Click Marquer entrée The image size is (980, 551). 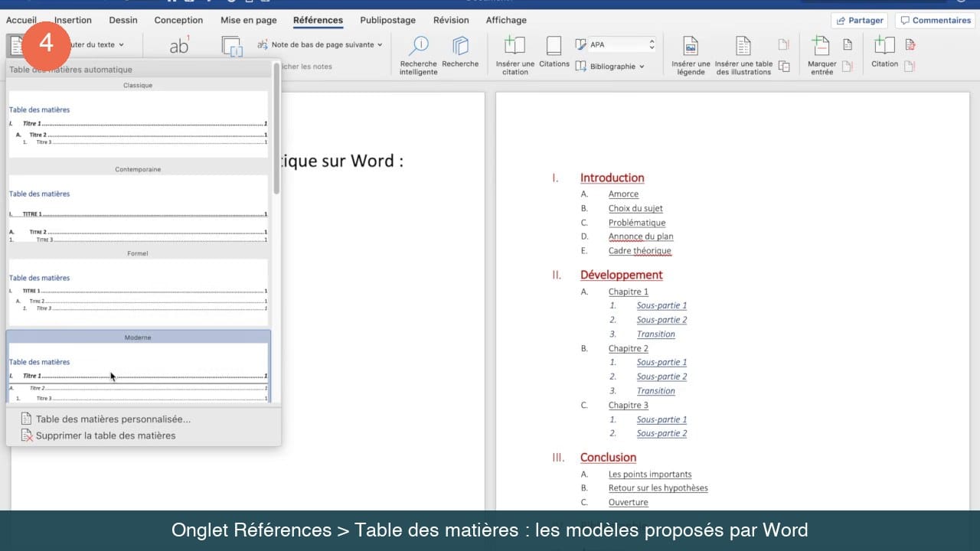tap(822, 55)
